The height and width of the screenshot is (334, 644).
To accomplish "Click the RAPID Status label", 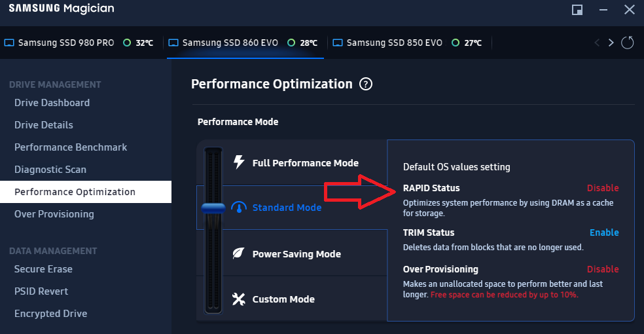I will (x=431, y=188).
